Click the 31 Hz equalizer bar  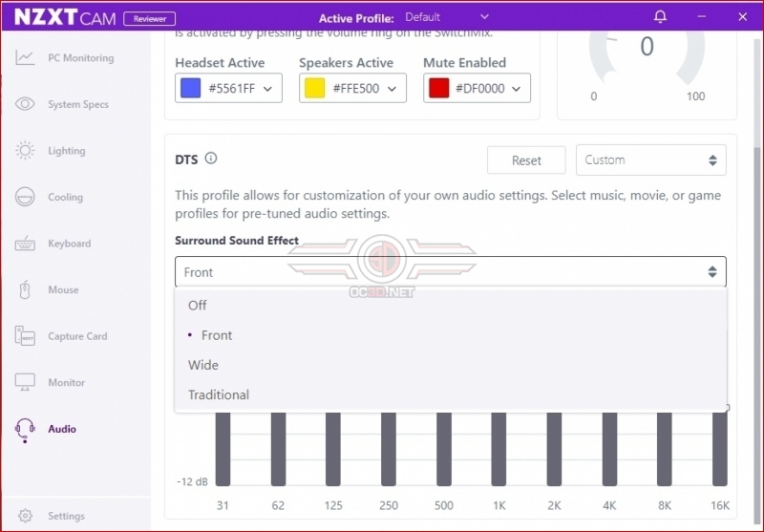click(x=223, y=449)
